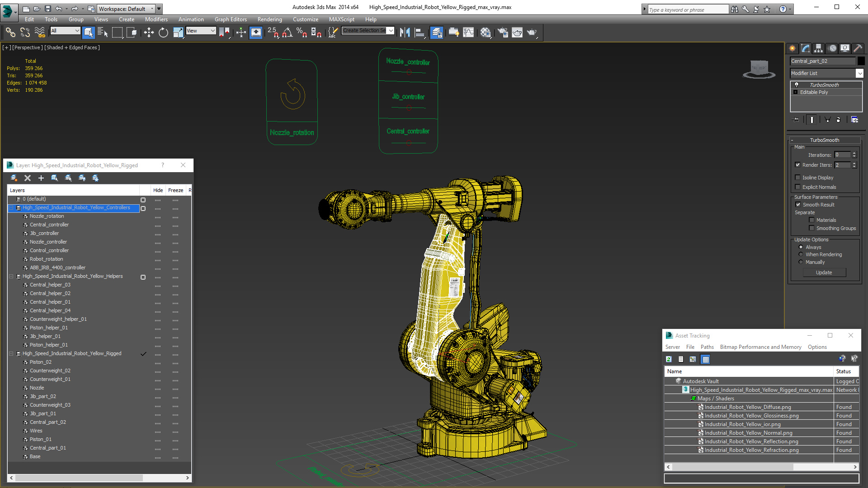Select the Select and Link tool
Viewport: 868px width, 488px height.
10,32
